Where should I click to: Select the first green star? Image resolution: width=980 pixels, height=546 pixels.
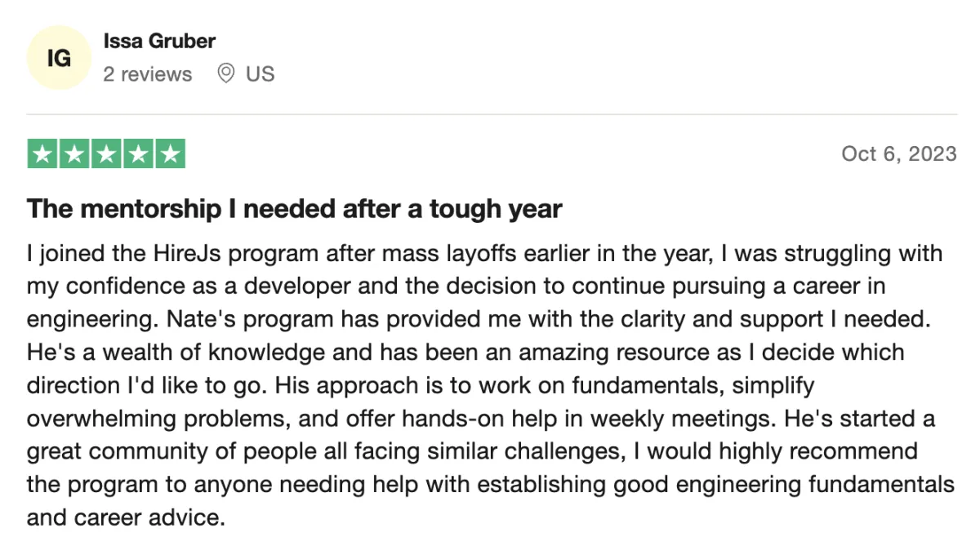[x=42, y=154]
